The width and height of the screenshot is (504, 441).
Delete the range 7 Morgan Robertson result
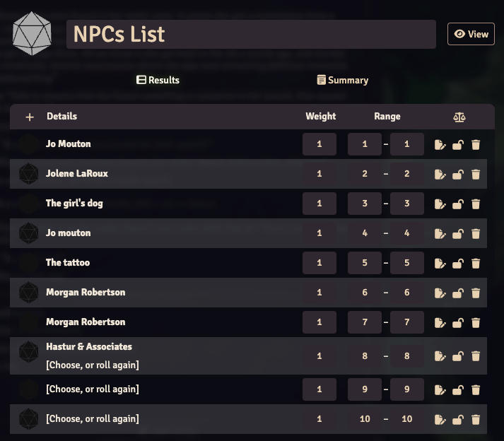pyautogui.click(x=476, y=323)
